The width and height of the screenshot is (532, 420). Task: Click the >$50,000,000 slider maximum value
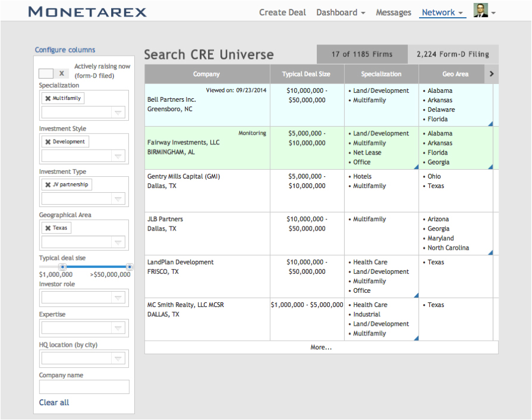pyautogui.click(x=111, y=274)
